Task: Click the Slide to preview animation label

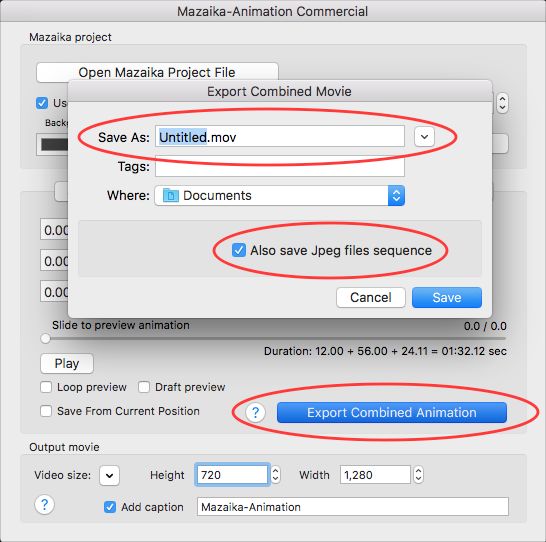Action: pos(121,325)
